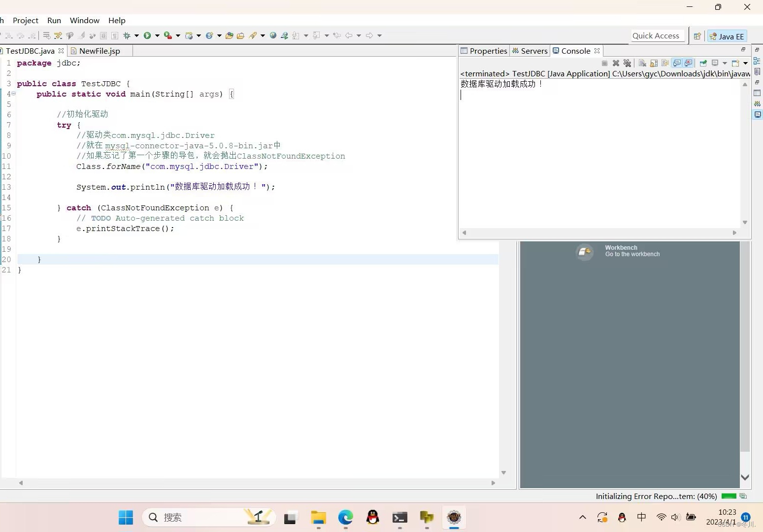Clear the Console output

tap(642, 63)
